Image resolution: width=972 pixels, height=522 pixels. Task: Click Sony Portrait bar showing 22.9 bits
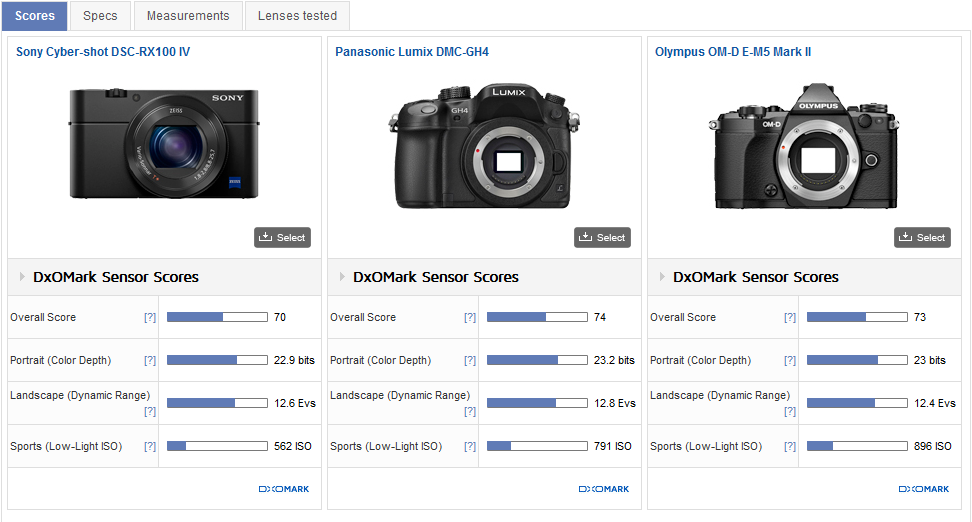pos(218,360)
